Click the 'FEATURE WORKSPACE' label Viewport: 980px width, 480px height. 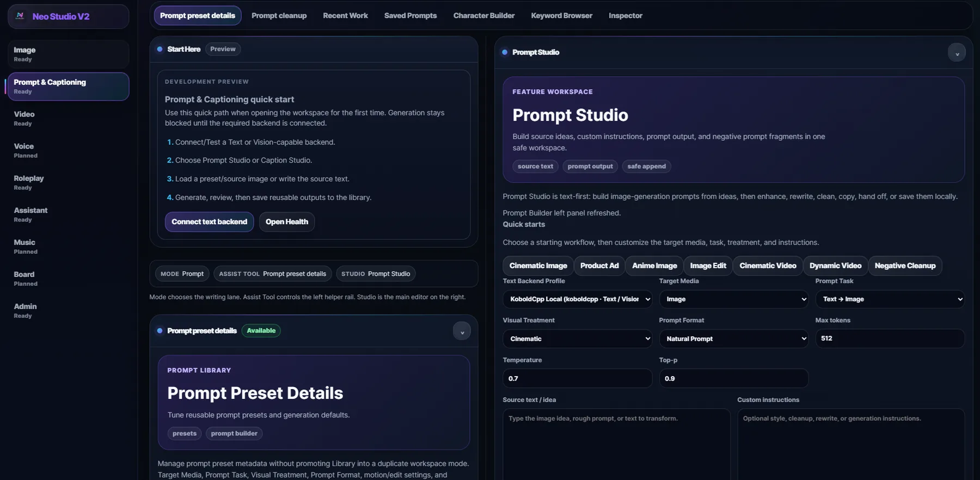(x=553, y=92)
